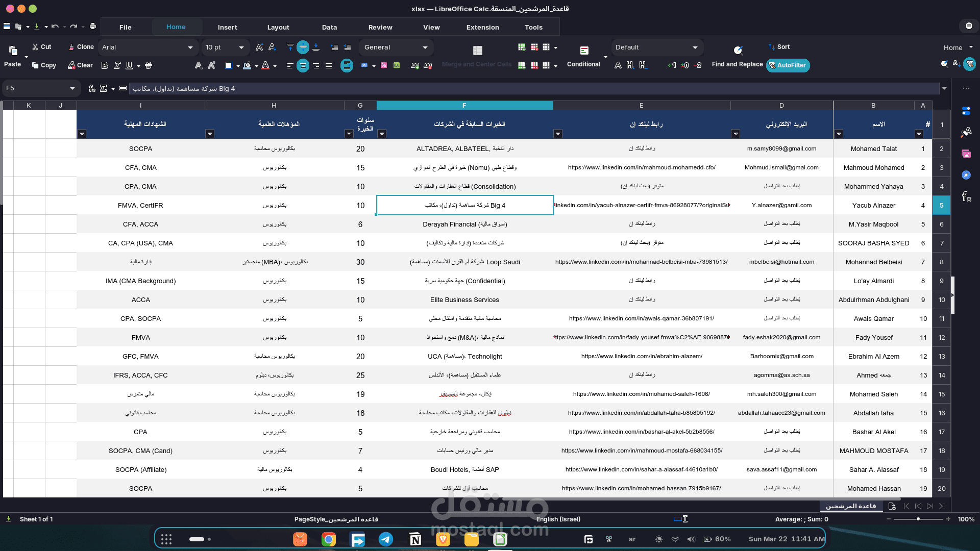Launch Telegram from the dock
The height and width of the screenshot is (551, 980).
coord(386,539)
